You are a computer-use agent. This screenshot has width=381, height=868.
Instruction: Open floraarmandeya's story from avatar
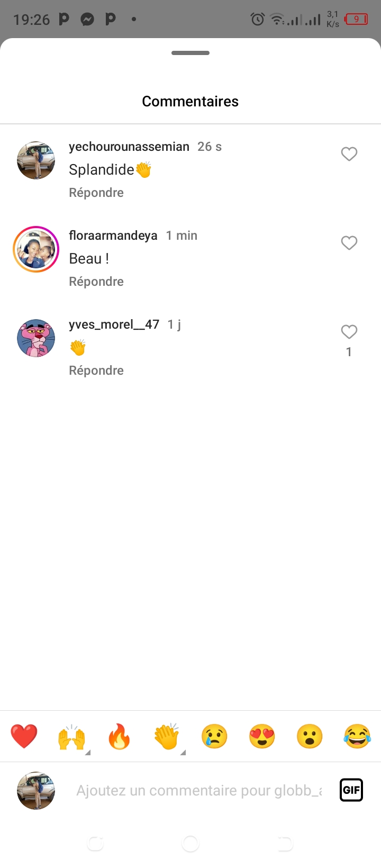pos(36,249)
